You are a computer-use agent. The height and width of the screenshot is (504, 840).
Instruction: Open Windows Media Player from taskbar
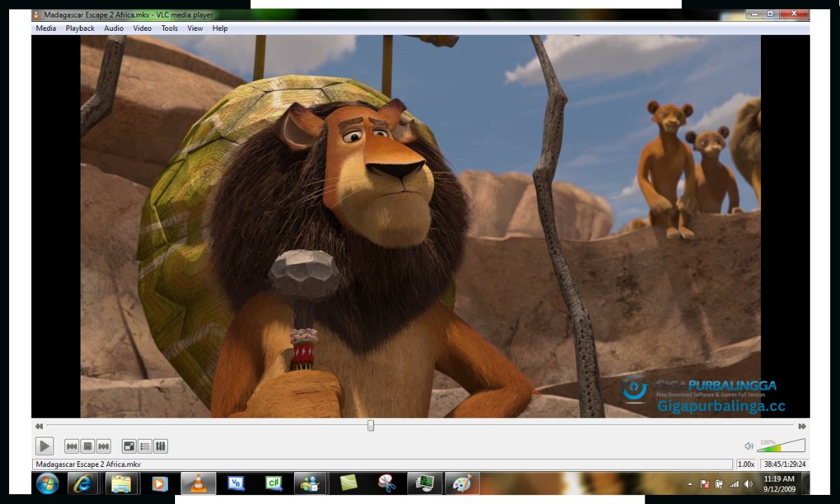coord(160,483)
